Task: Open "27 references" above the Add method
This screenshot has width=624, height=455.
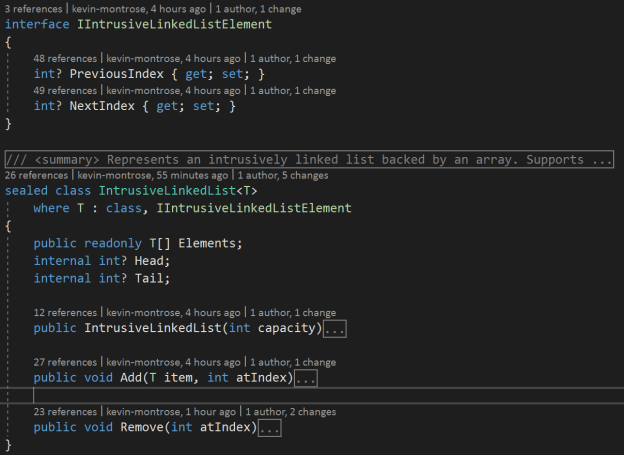Action: 66,362
